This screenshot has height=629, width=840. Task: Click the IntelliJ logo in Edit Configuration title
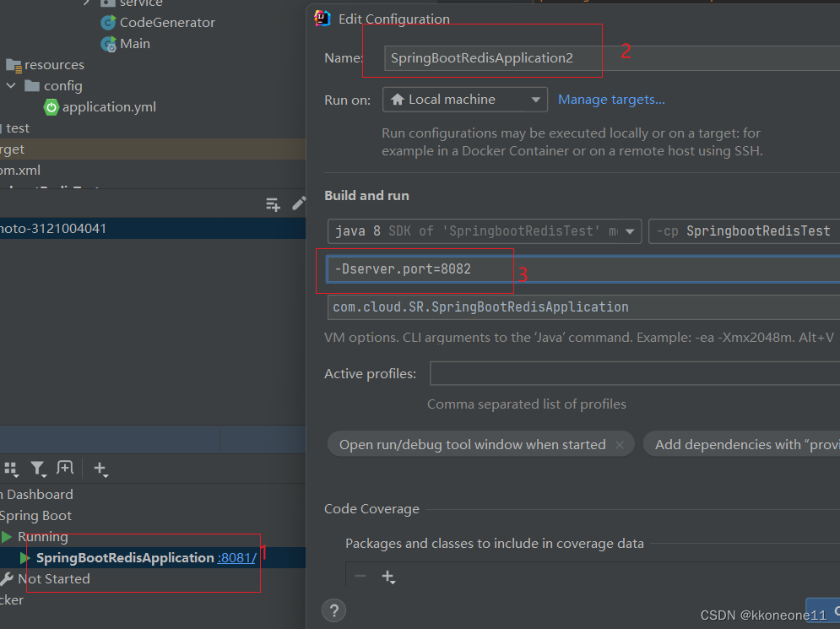(322, 19)
